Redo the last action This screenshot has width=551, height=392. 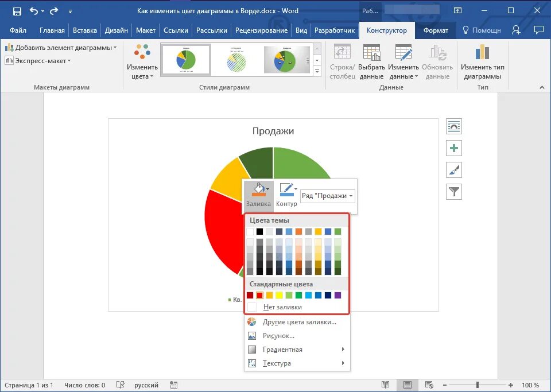tap(54, 11)
